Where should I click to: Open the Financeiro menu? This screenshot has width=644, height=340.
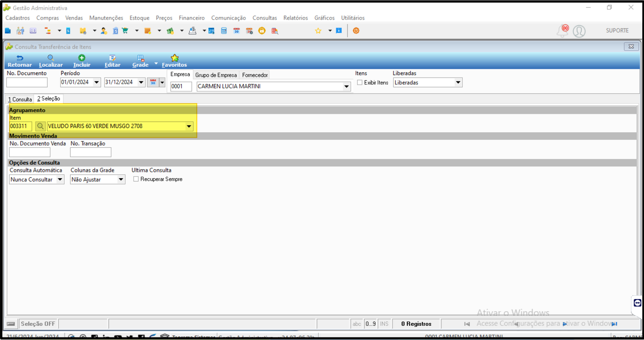pyautogui.click(x=192, y=18)
